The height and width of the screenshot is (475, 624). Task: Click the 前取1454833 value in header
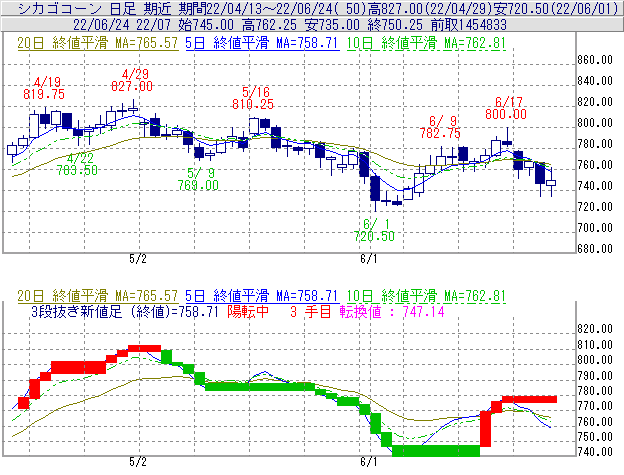click(x=469, y=25)
